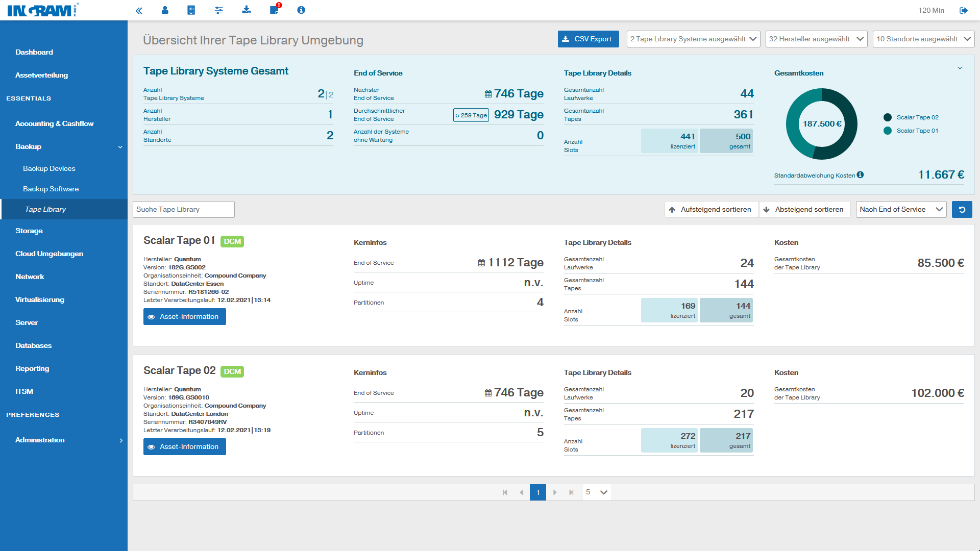Open Cloud Umgebungen in sidebar
Screen dimensions: 980x551
pos(49,254)
